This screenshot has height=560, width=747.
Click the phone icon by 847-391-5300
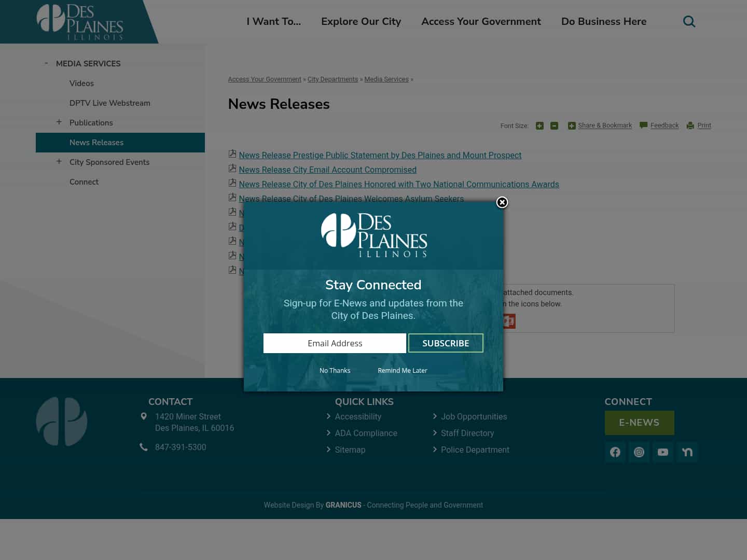tap(144, 447)
